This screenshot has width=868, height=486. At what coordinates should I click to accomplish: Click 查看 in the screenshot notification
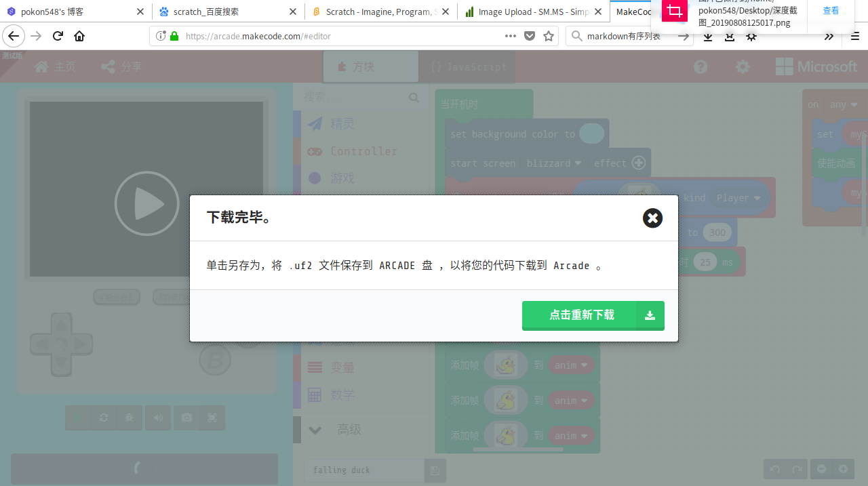click(x=831, y=11)
